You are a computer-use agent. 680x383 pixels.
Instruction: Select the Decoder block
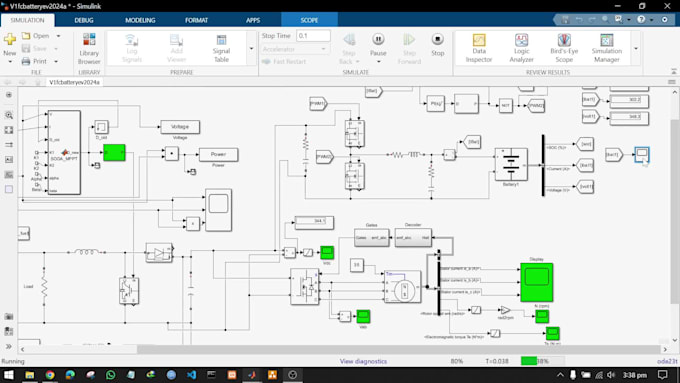(413, 238)
